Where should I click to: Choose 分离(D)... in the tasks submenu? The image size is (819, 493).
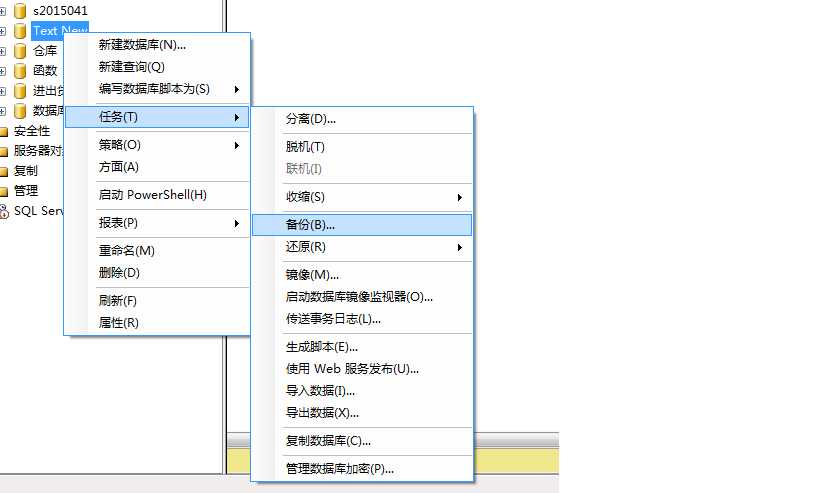[x=362, y=119]
